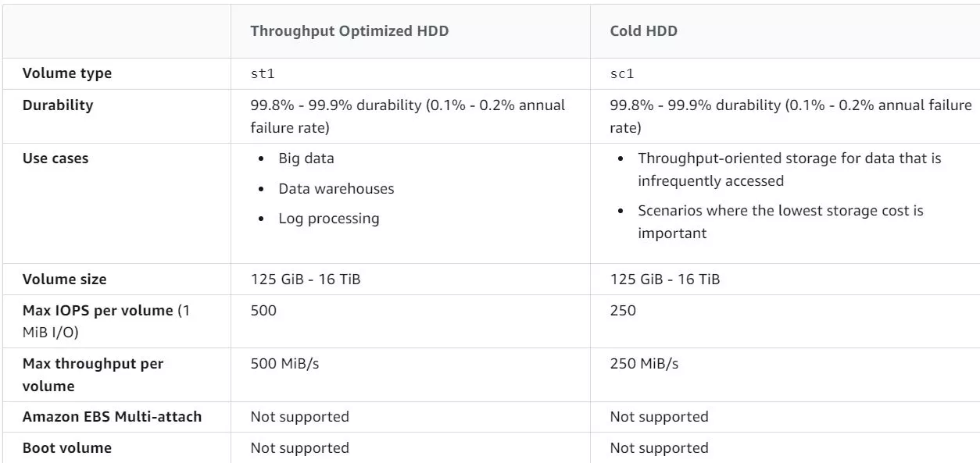
Task: Click the Volume type row label
Action: [x=67, y=73]
